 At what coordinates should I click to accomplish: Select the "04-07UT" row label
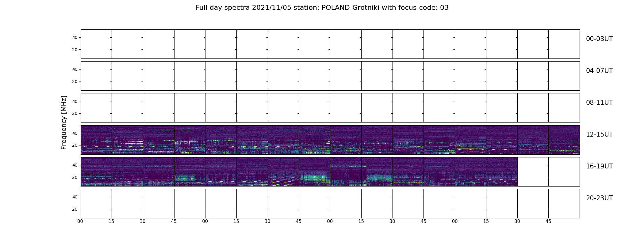[x=599, y=71]
